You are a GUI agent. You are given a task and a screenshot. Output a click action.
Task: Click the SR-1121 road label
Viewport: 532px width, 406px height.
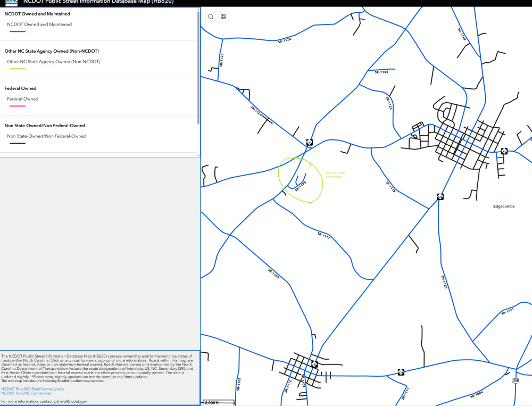[508, 311]
